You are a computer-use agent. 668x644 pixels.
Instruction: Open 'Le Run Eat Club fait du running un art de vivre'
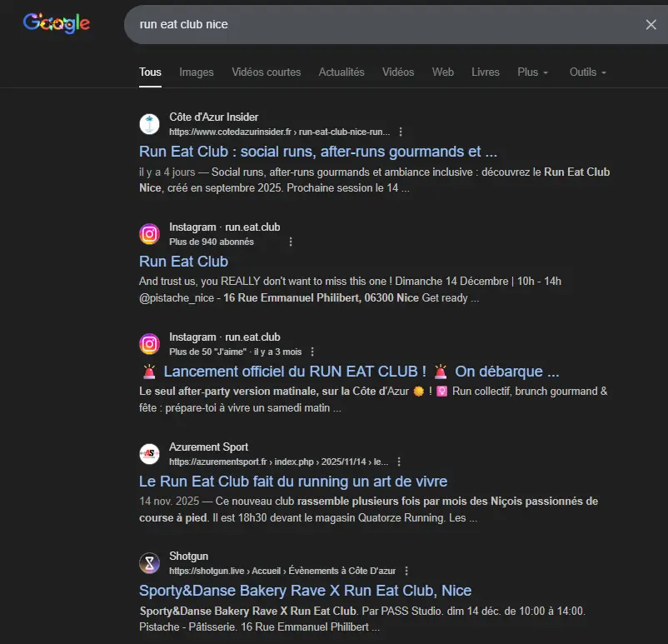pos(292,482)
